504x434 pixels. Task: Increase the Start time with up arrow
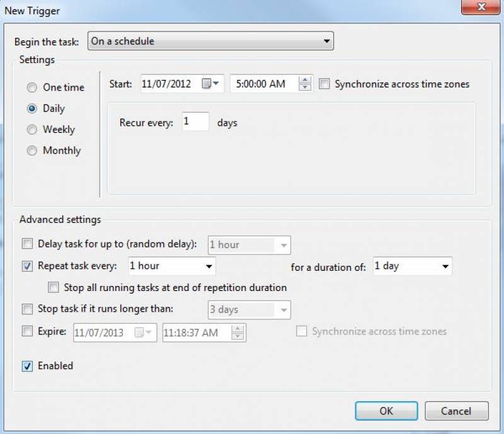tap(305, 80)
